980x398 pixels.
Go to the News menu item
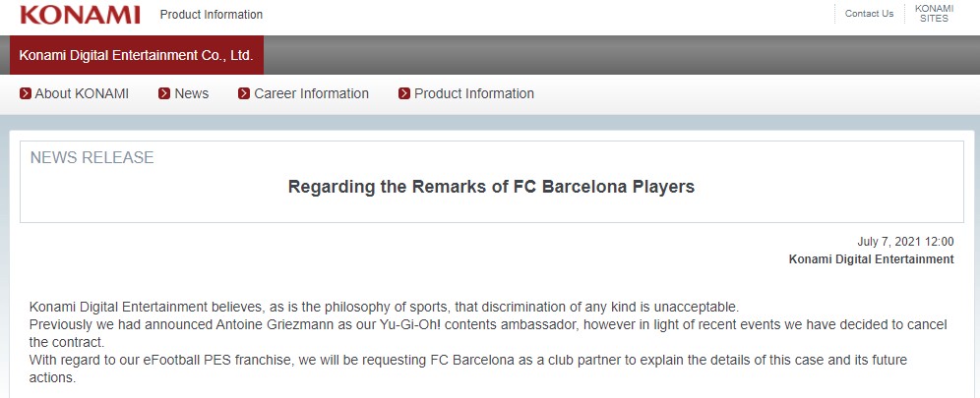pos(191,93)
